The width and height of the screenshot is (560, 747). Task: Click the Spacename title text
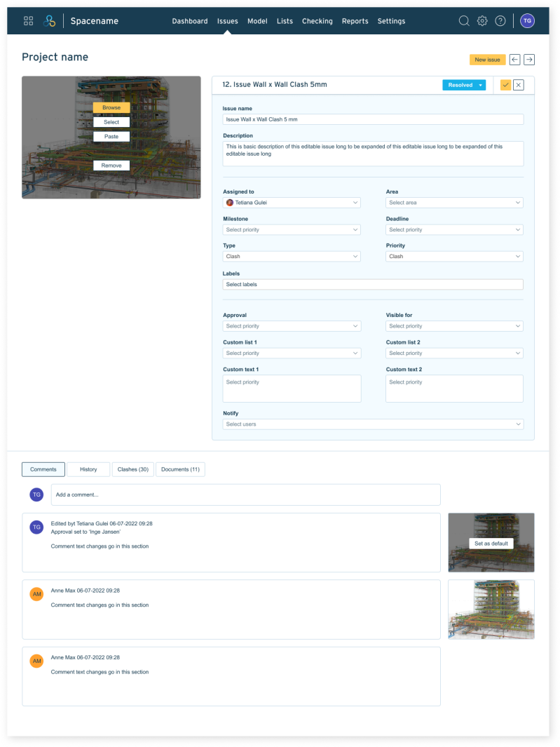point(95,21)
